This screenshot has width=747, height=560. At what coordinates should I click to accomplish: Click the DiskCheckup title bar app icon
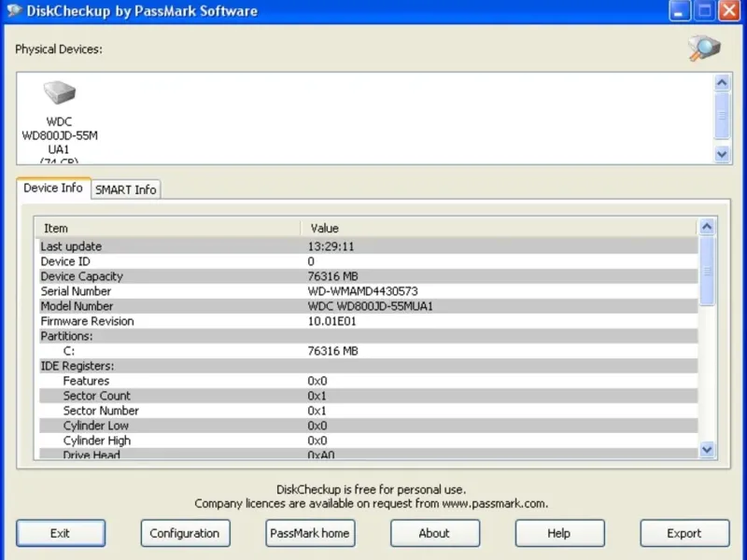tap(14, 10)
